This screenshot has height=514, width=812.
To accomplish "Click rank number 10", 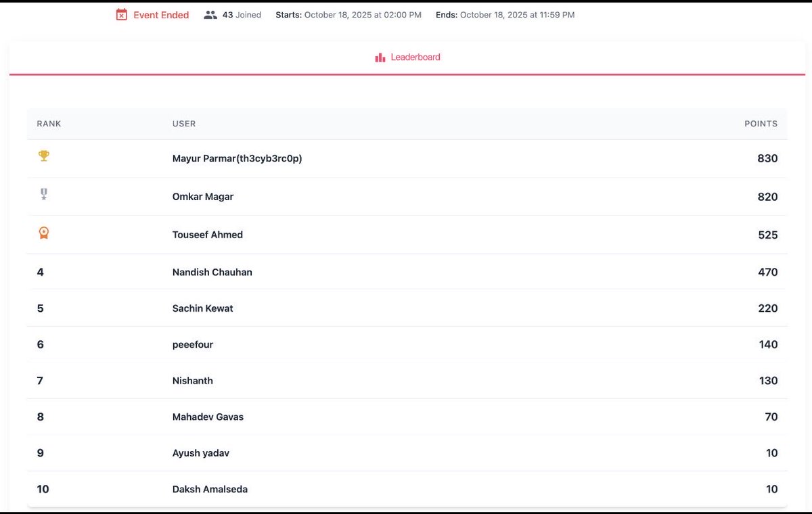I will [43, 489].
